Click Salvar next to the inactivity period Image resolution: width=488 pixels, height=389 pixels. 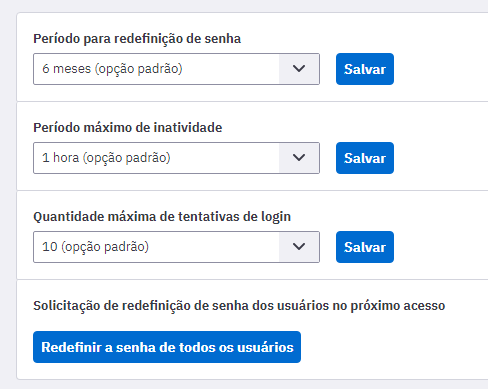pyautogui.click(x=365, y=158)
